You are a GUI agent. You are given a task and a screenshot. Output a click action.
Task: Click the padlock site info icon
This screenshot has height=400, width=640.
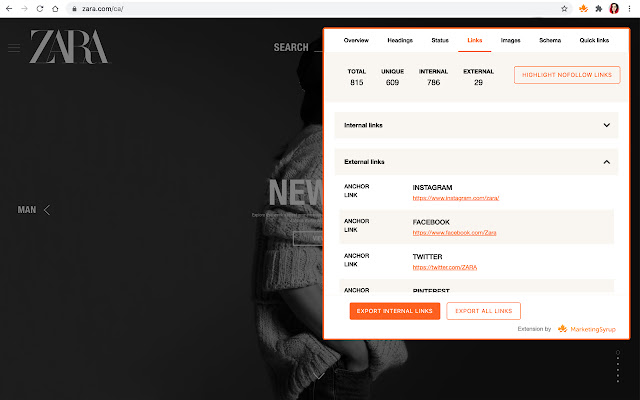(74, 9)
